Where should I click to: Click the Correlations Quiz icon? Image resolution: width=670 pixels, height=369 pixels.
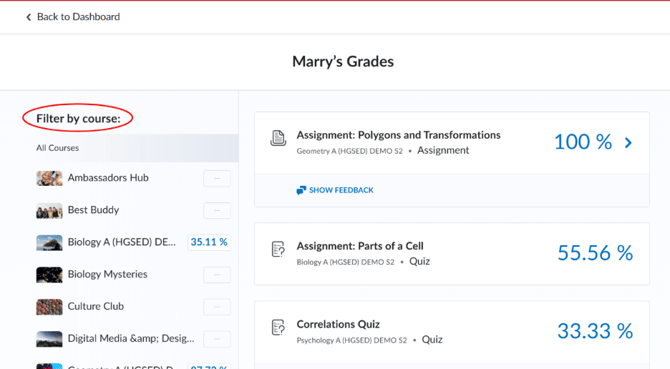(278, 328)
